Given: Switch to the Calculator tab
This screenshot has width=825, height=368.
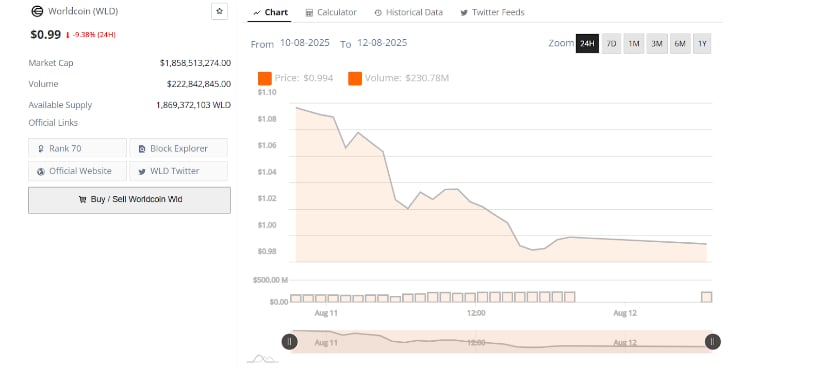Looking at the screenshot, I should (x=331, y=12).
